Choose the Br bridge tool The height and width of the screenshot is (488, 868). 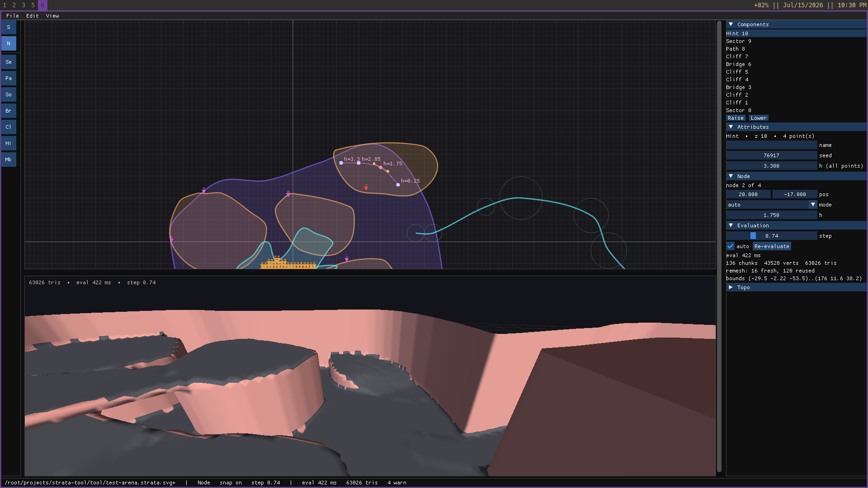click(9, 111)
